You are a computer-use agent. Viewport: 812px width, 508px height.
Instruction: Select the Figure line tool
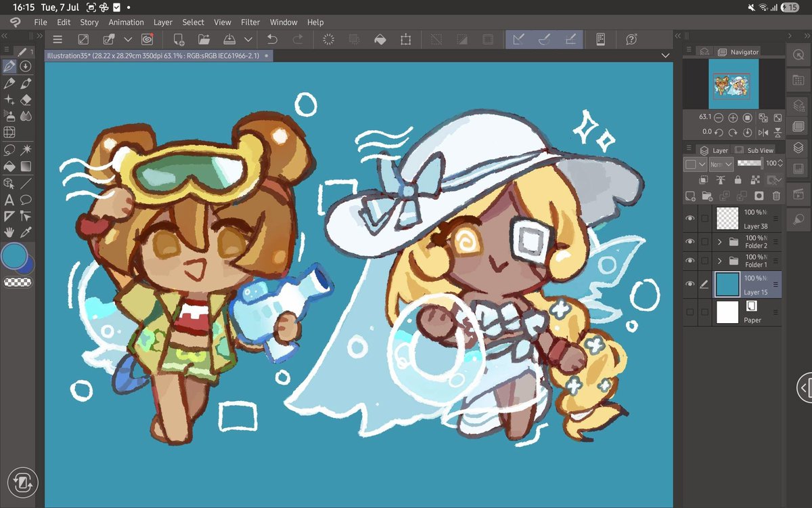coord(26,183)
